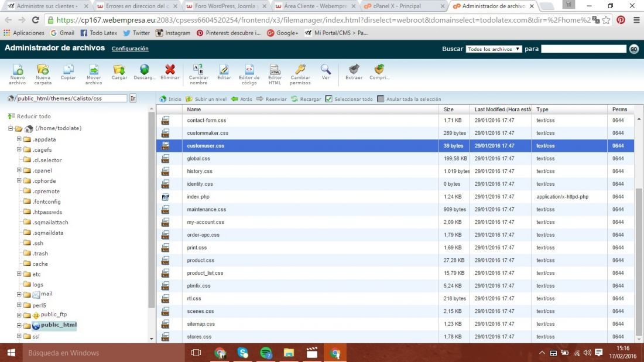This screenshot has width=644, height=362.
Task: Open the Configuración link
Action: coord(130,49)
